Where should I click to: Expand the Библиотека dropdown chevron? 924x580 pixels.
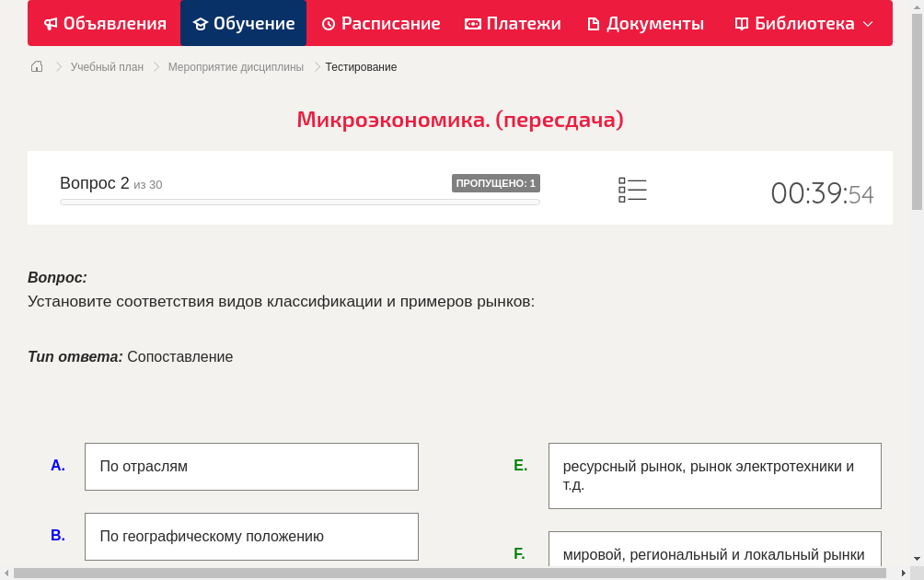(x=868, y=25)
